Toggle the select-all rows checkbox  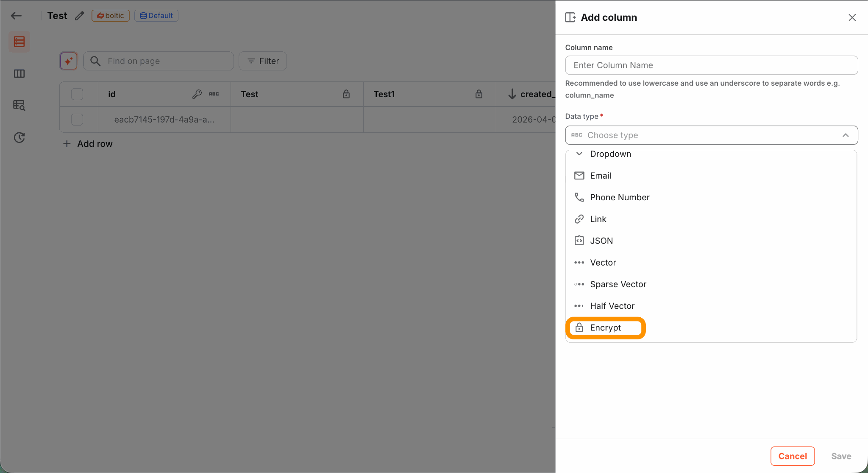coord(77,94)
